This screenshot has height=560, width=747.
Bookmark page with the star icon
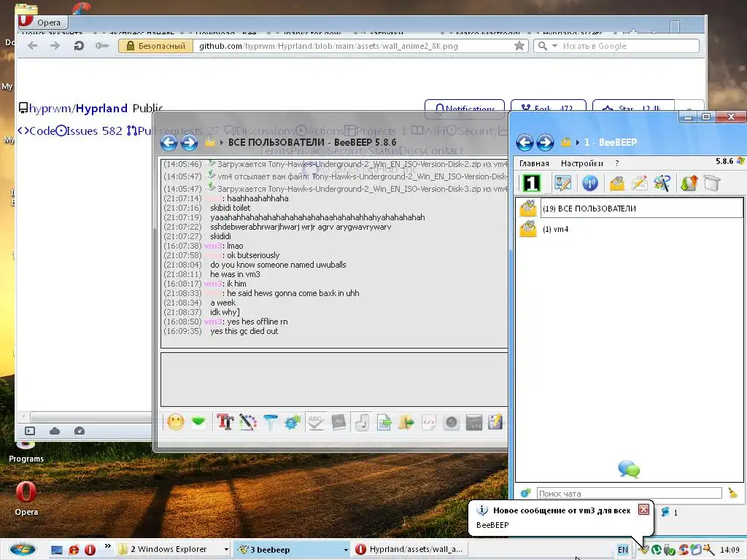tap(519, 46)
